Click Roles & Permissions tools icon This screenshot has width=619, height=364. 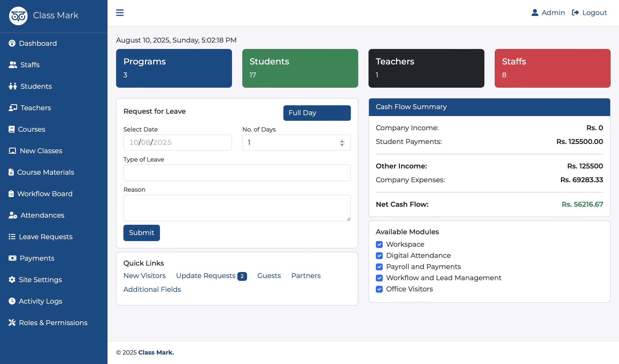12,323
